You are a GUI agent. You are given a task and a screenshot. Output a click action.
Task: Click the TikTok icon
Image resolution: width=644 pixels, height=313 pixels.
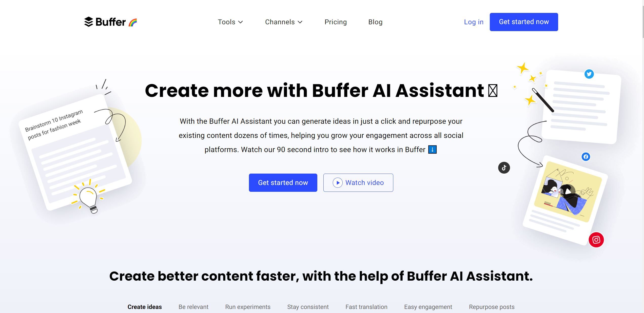click(503, 167)
